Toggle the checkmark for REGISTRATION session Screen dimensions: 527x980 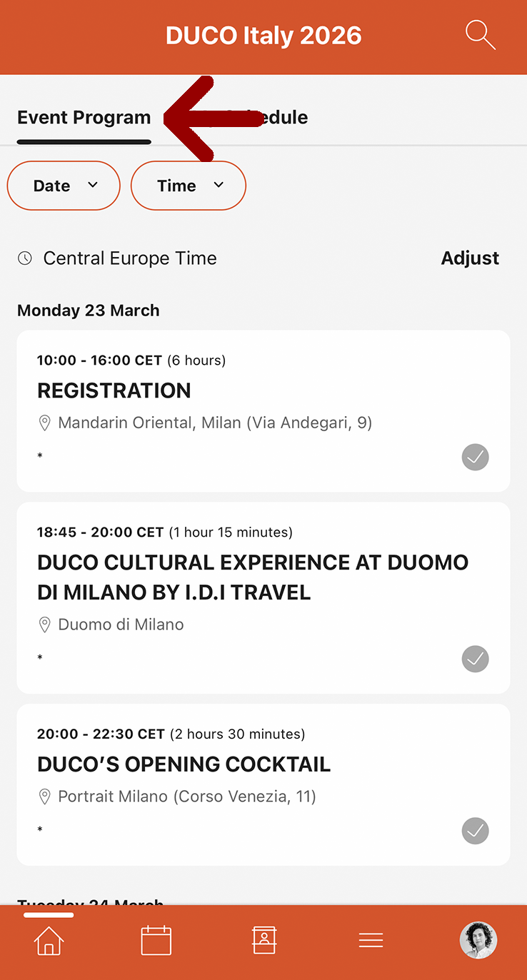pos(476,457)
